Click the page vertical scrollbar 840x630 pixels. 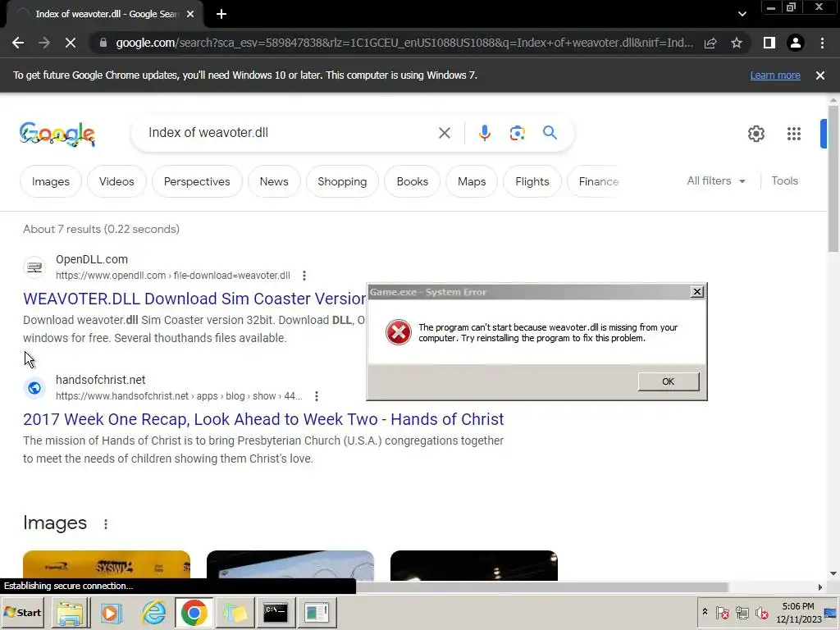tap(833, 178)
